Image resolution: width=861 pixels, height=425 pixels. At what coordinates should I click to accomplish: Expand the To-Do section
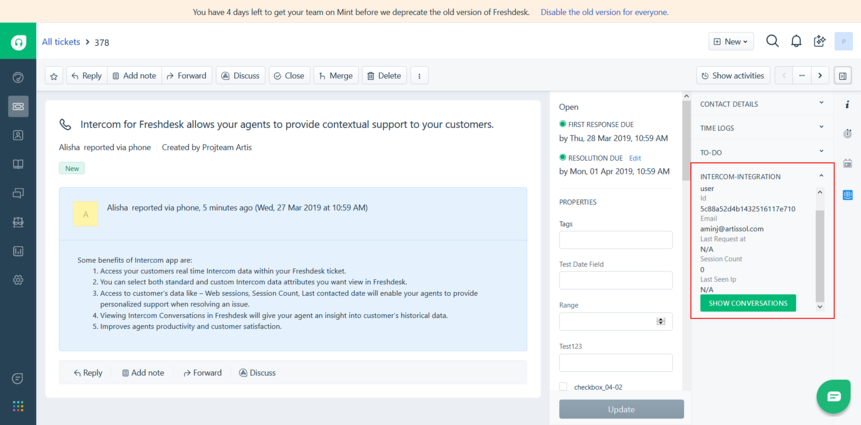(x=762, y=152)
